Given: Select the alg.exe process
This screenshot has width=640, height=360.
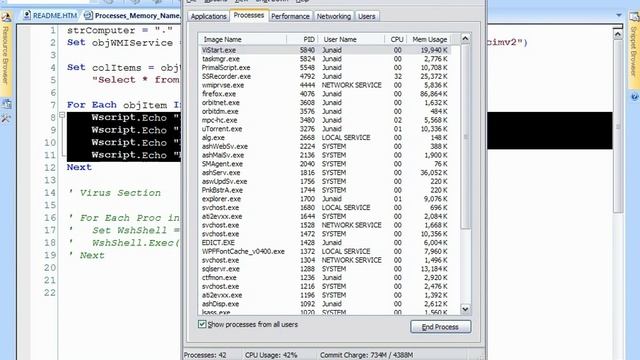Looking at the screenshot, I should 325,138.
